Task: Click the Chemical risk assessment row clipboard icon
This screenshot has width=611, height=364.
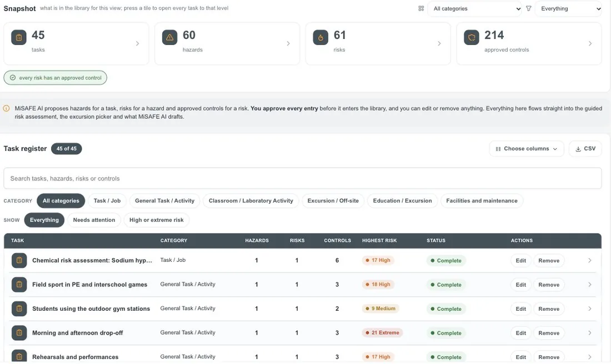Action: (x=19, y=260)
